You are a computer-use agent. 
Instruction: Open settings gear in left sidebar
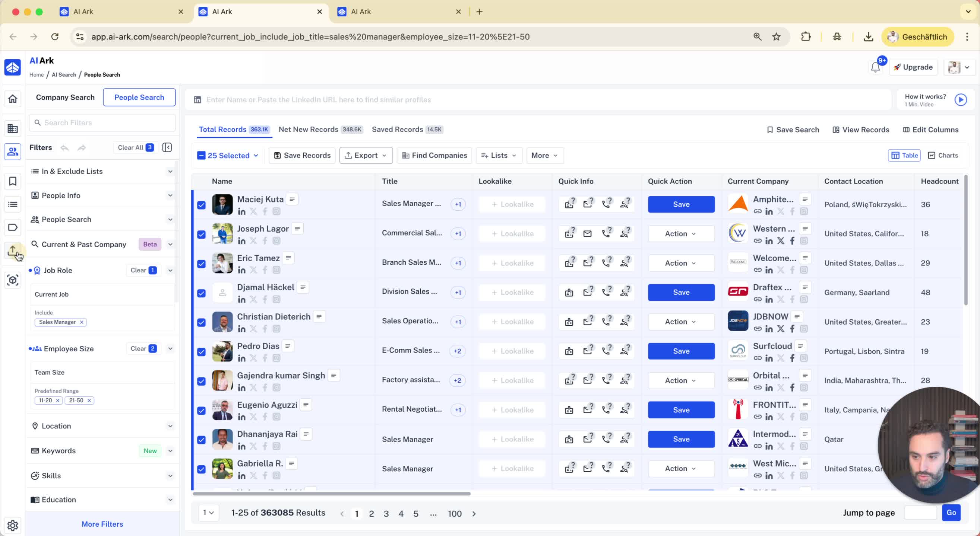pyautogui.click(x=13, y=525)
